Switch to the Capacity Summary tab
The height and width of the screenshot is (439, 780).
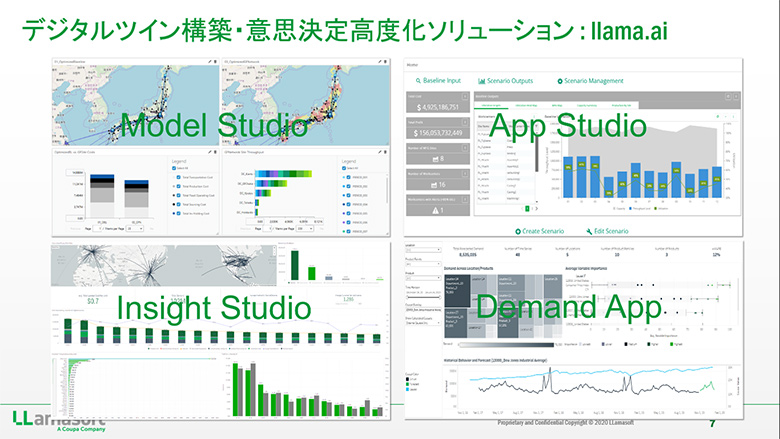[x=587, y=105]
